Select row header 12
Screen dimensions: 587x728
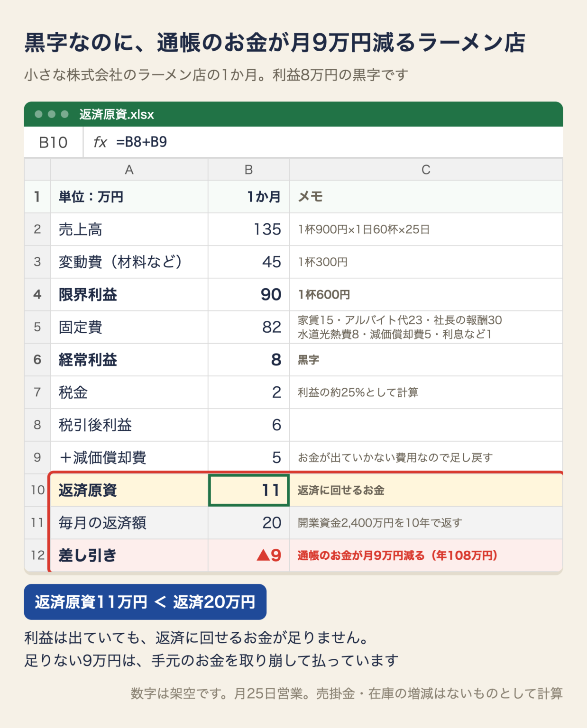(x=37, y=555)
